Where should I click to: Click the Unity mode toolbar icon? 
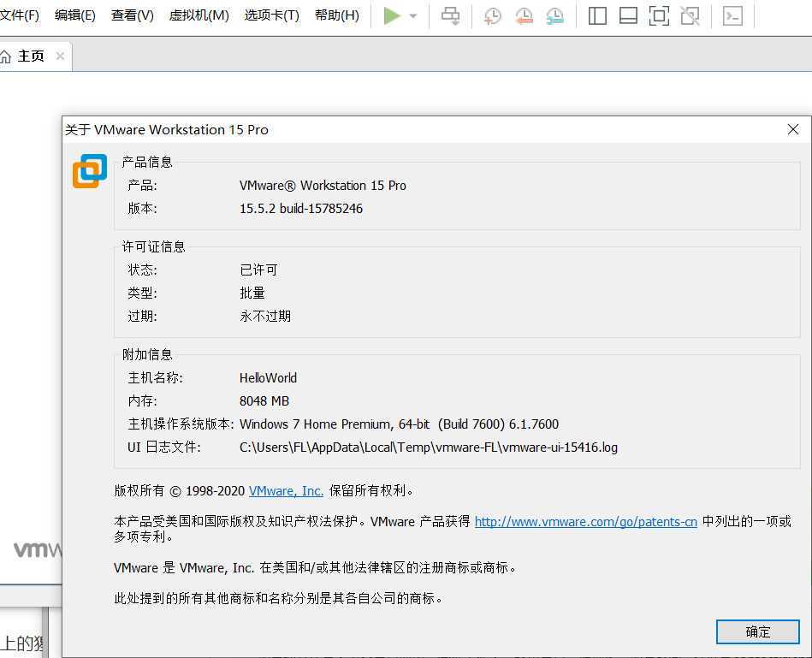690,16
